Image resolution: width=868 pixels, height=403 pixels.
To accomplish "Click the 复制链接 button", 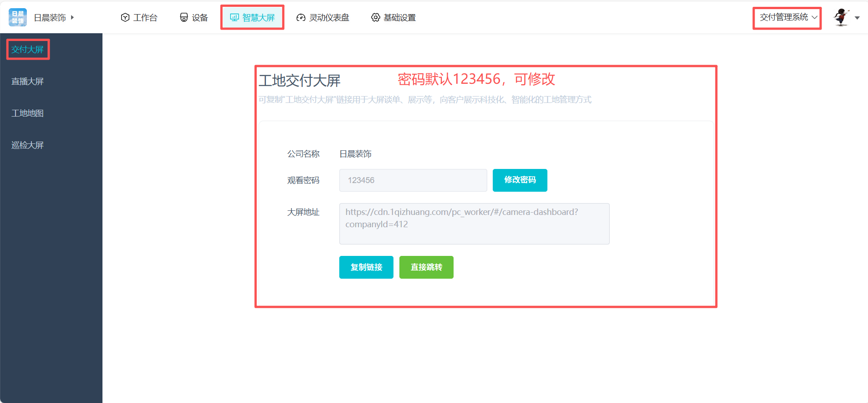I will (x=366, y=267).
